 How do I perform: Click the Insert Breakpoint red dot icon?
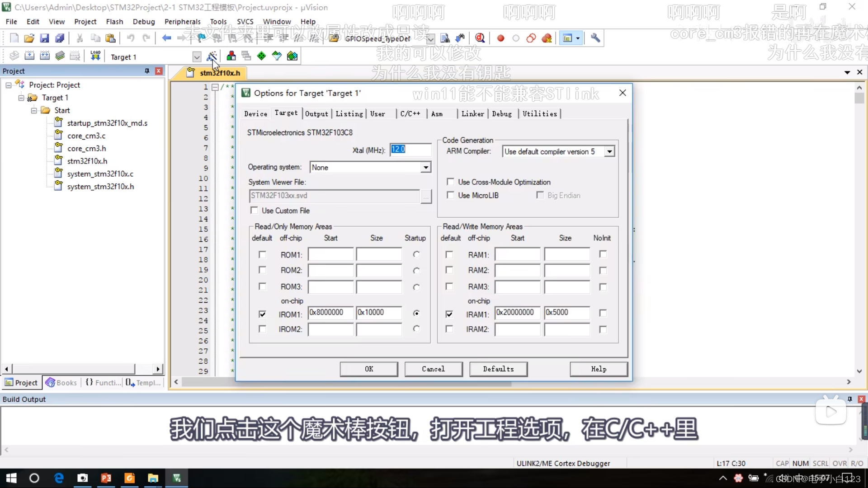click(500, 38)
